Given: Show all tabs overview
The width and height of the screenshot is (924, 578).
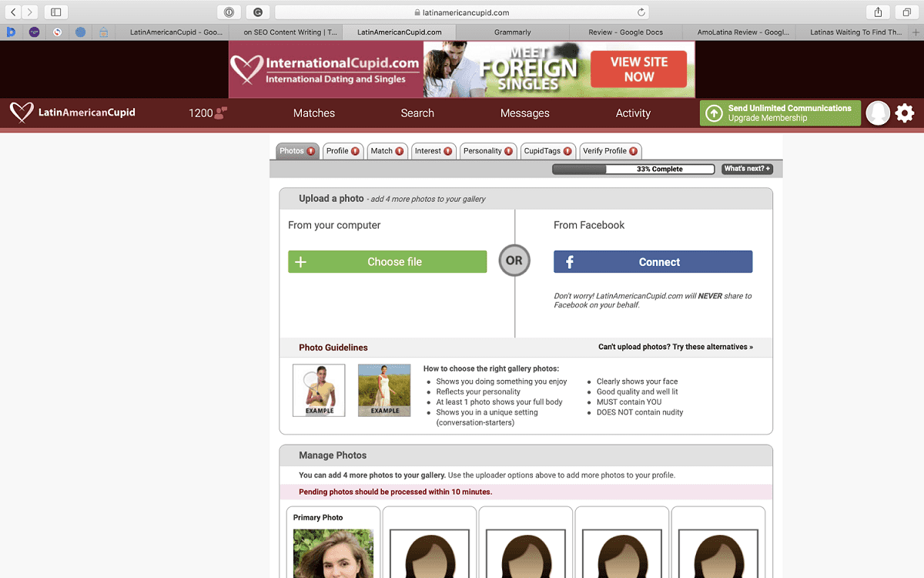Looking at the screenshot, I should click(907, 12).
